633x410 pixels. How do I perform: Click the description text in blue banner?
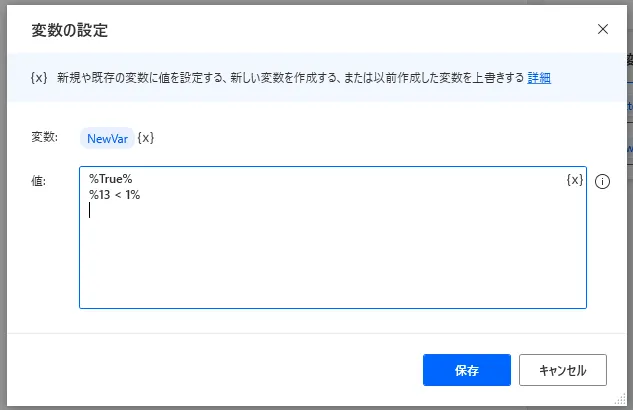point(290,77)
